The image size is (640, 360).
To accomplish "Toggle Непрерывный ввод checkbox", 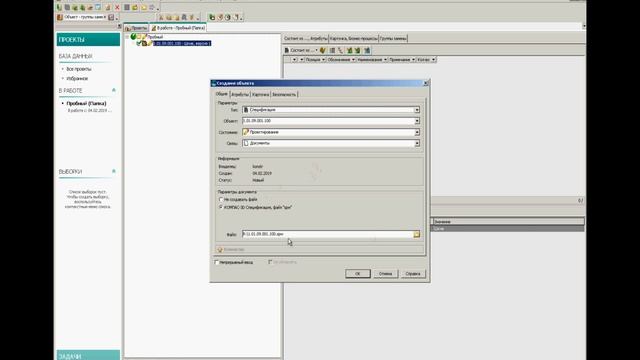I will click(x=217, y=262).
